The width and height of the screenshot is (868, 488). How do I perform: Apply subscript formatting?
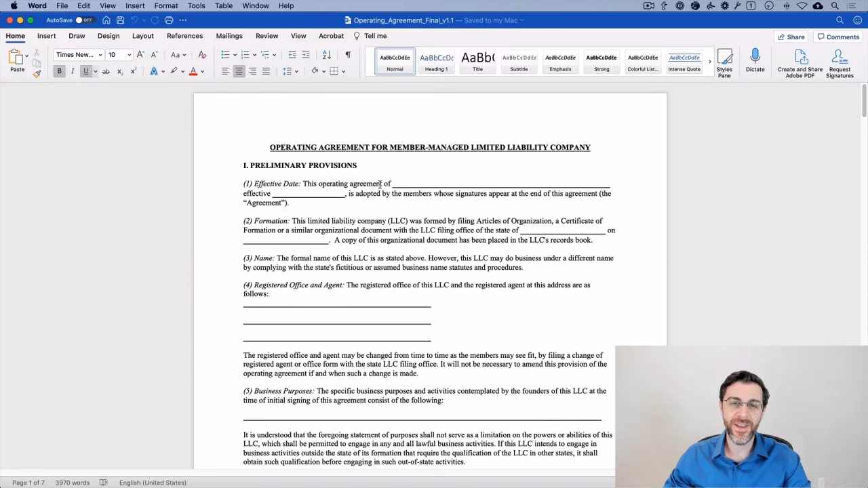tap(119, 70)
